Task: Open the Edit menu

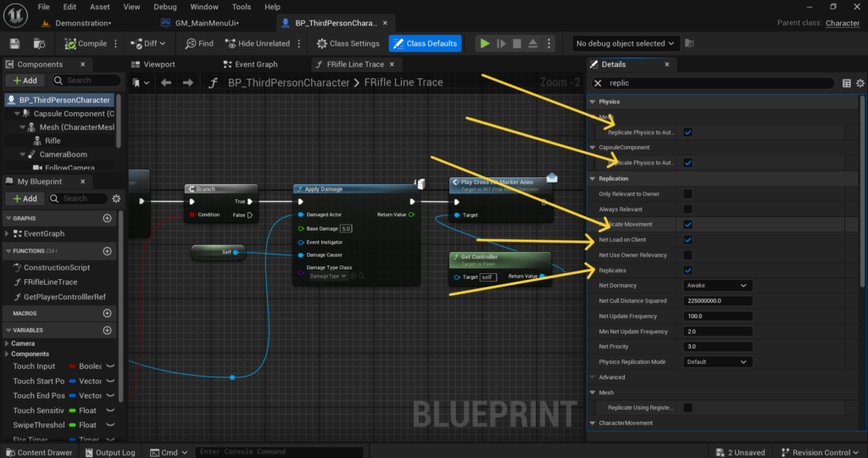Action: tap(70, 7)
